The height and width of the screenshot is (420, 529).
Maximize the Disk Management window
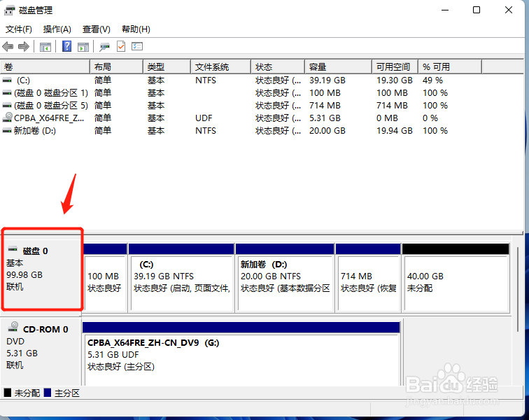477,10
